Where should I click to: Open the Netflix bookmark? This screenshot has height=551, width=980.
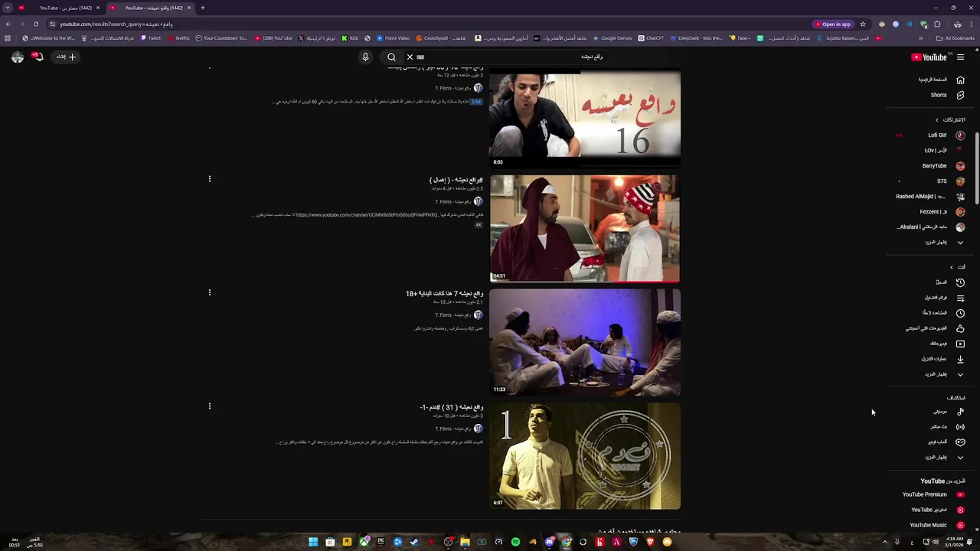pos(179,38)
